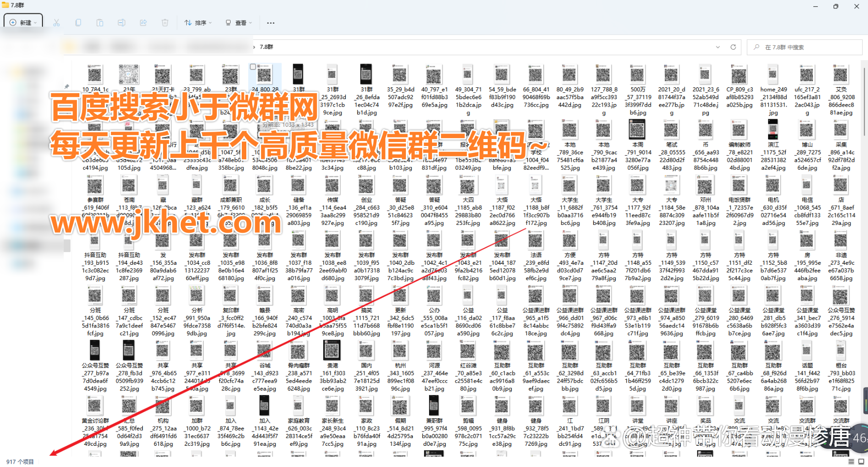Select the 复印群_3_fcc0ff2 file
The image size is (868, 467).
pos(231,311)
